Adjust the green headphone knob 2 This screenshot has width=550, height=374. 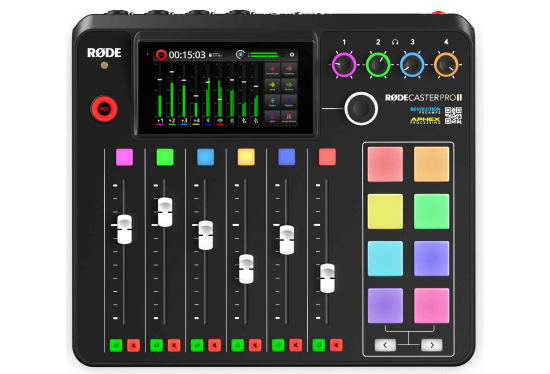[x=378, y=65]
